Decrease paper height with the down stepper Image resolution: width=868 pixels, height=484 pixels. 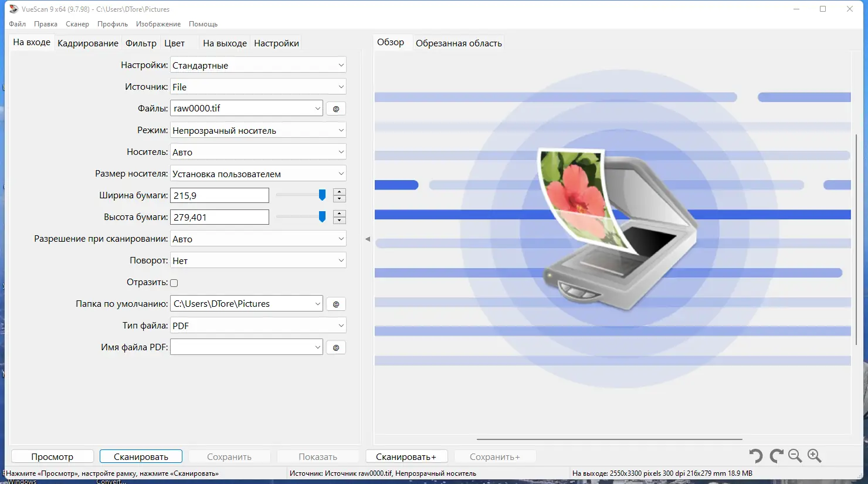click(x=340, y=220)
